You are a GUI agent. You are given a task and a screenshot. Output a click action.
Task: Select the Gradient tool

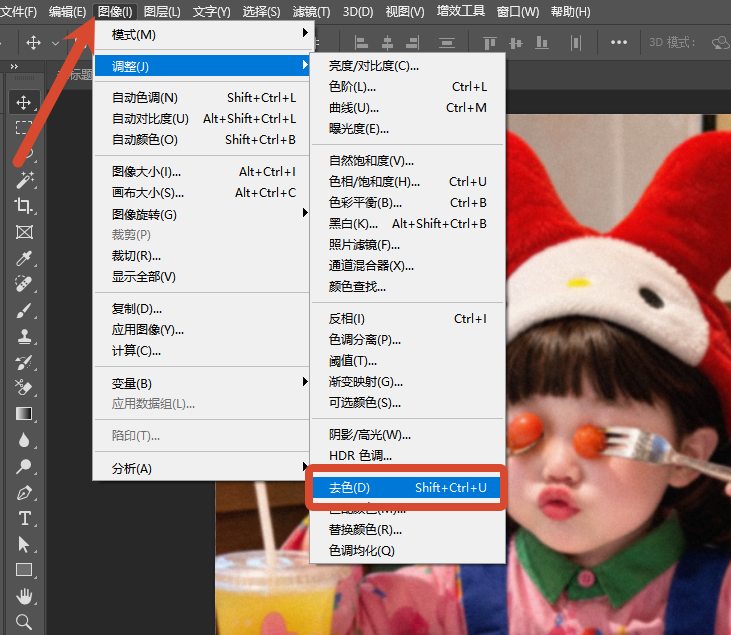[x=24, y=414]
